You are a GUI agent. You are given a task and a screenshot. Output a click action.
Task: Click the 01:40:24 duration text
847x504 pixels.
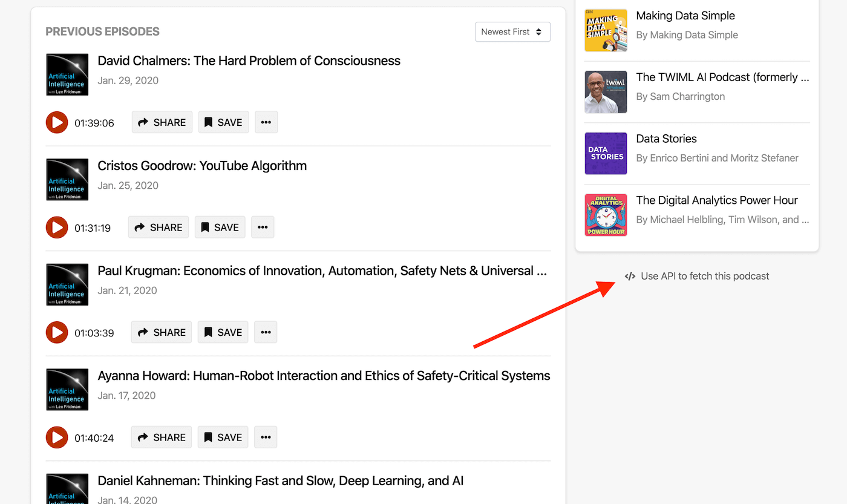[x=94, y=438]
